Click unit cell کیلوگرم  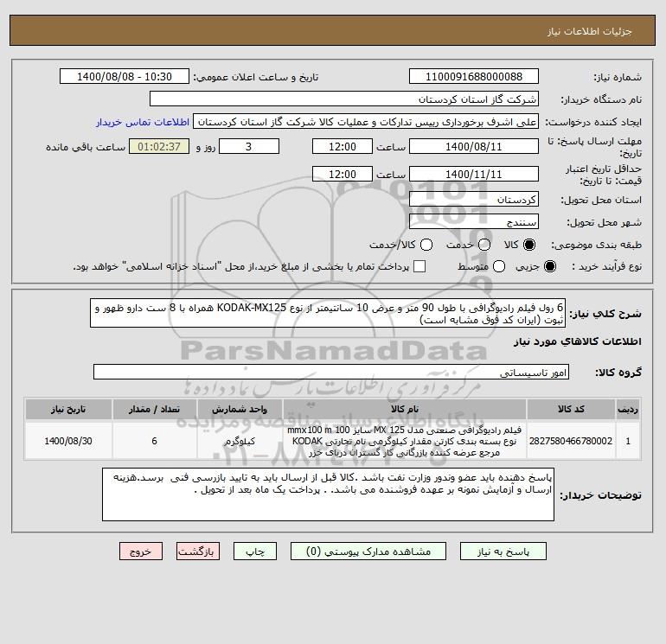pos(240,441)
